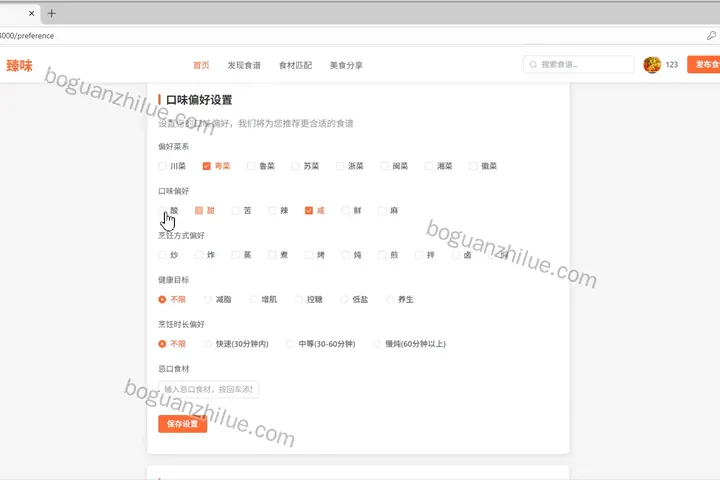720x480 pixels.
Task: Check the 浙菜 cuisine checkbox
Action: (x=340, y=166)
